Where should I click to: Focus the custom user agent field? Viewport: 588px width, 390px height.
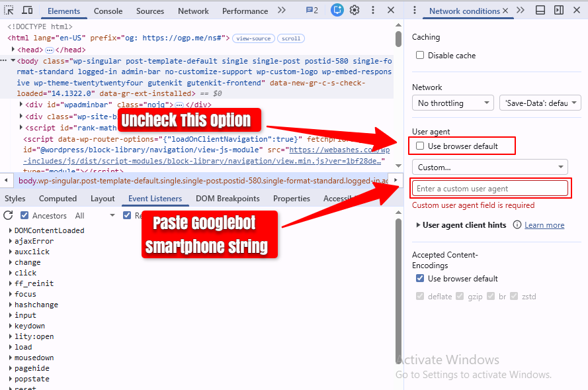489,189
